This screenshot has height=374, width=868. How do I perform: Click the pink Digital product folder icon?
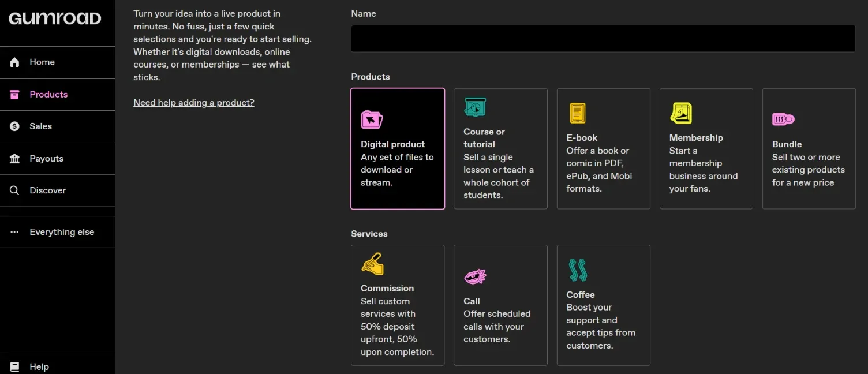pos(372,119)
